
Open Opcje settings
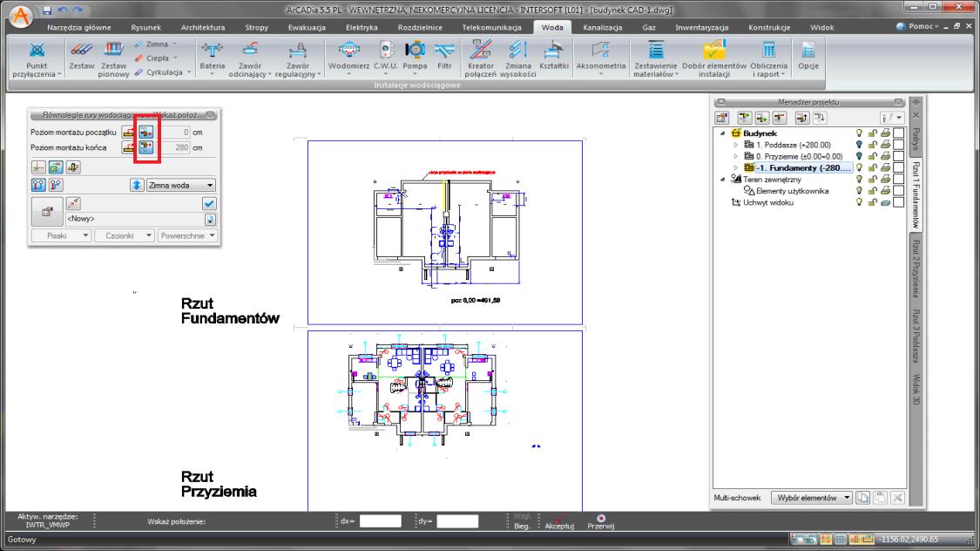click(808, 57)
